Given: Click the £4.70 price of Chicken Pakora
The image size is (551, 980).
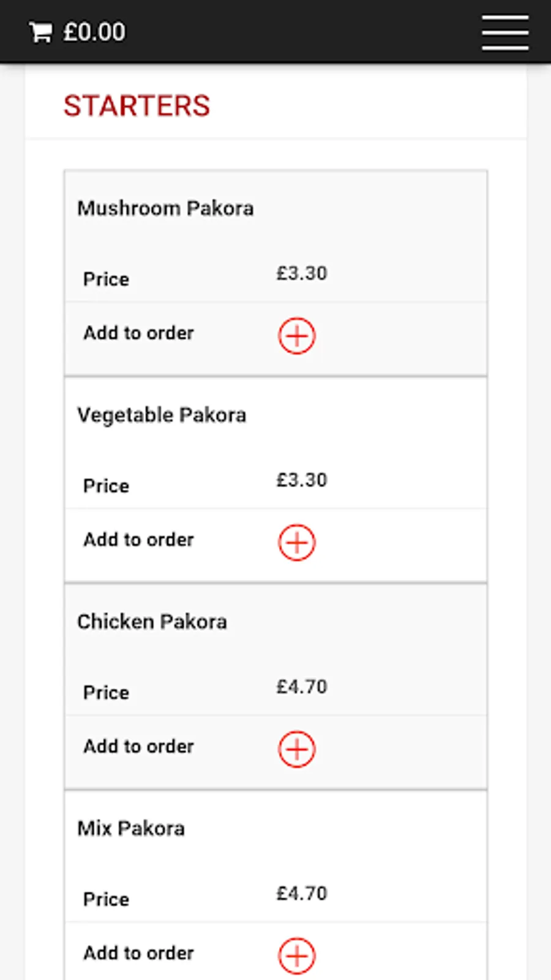Looking at the screenshot, I should coord(302,687).
